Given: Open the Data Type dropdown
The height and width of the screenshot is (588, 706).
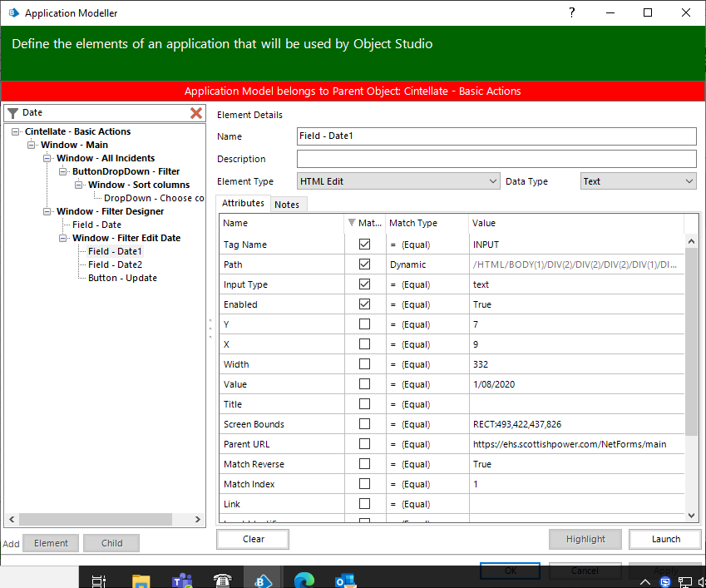Looking at the screenshot, I should pyautogui.click(x=638, y=181).
